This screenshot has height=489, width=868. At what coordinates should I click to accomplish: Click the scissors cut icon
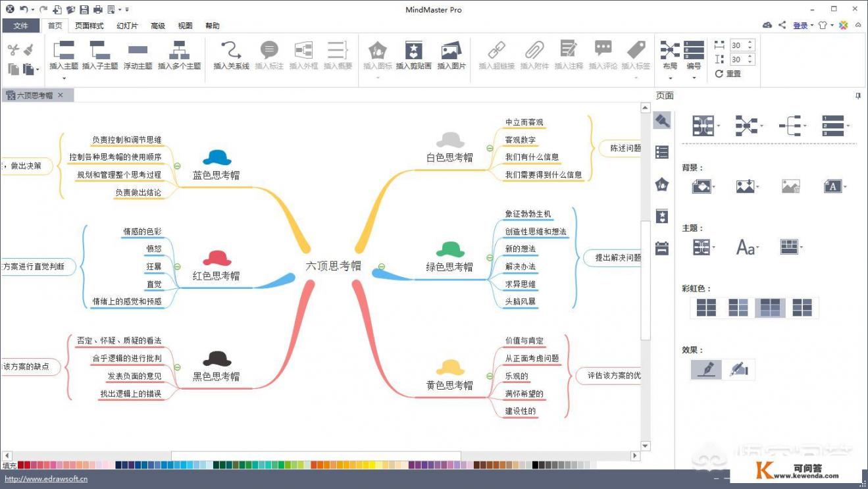pyautogui.click(x=13, y=50)
